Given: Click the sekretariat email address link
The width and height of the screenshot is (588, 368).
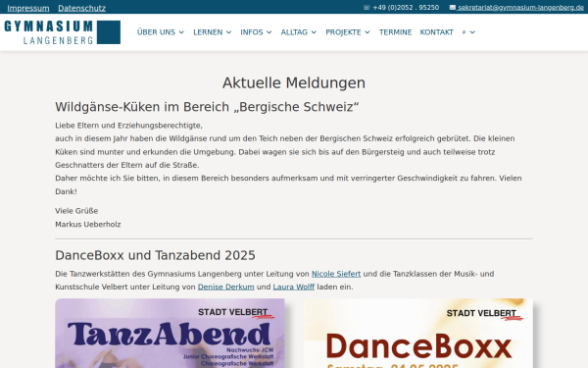Looking at the screenshot, I should (520, 8).
